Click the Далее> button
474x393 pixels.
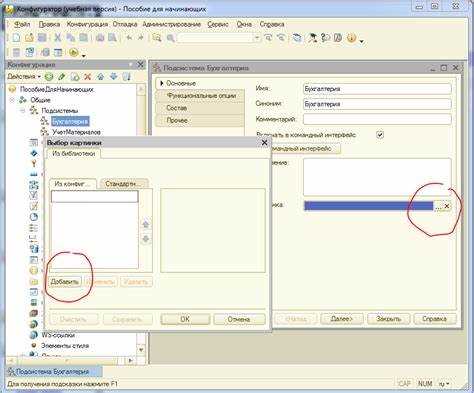[x=342, y=319]
